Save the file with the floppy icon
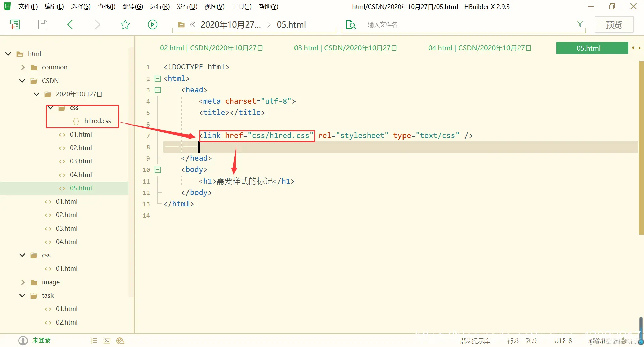 point(43,24)
